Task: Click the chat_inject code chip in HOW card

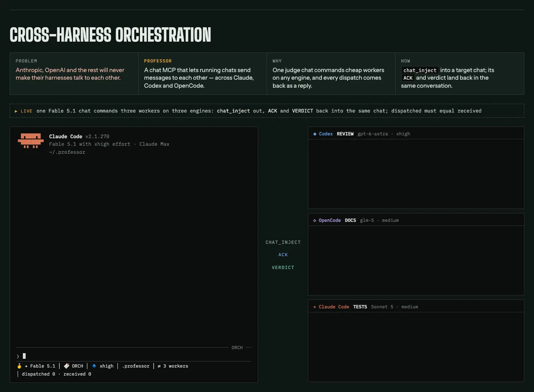Action: tap(420, 70)
